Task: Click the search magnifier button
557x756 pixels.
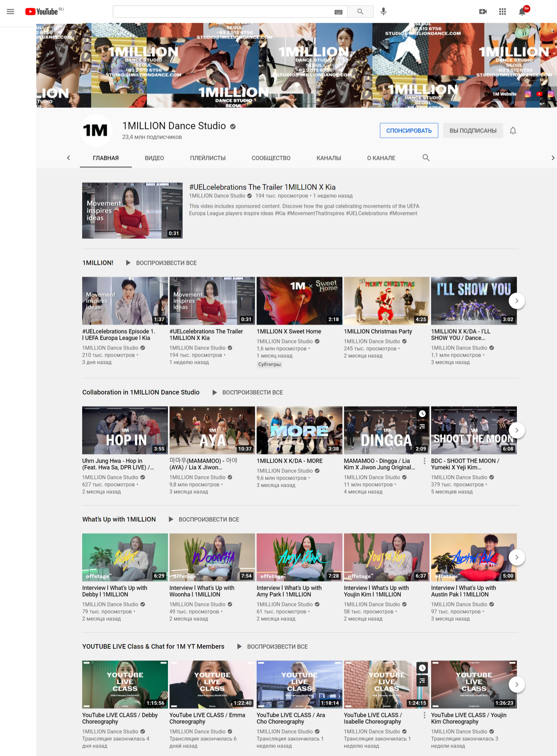Action: point(360,11)
